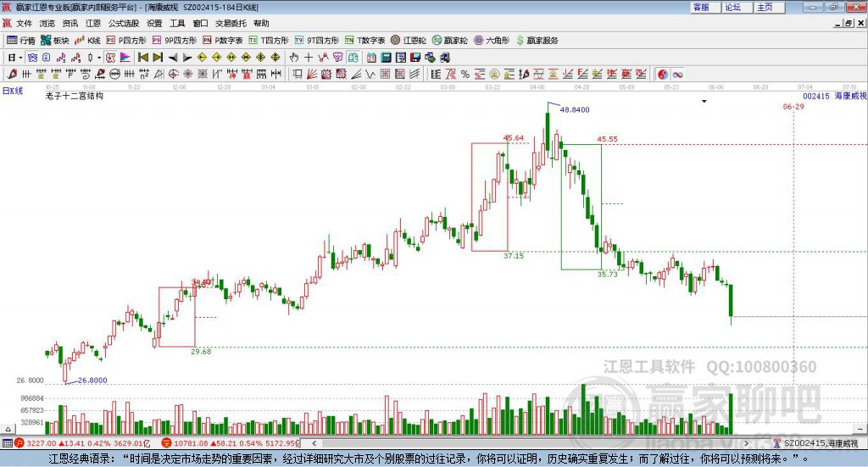
Task: Open 赢家服务 with the dollar icon
Action: (x=537, y=41)
